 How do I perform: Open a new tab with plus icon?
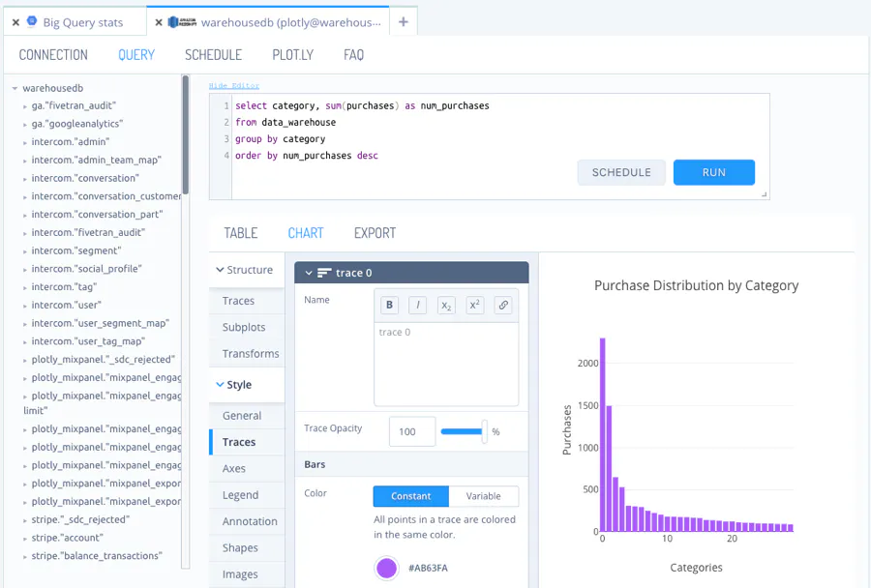click(x=404, y=22)
